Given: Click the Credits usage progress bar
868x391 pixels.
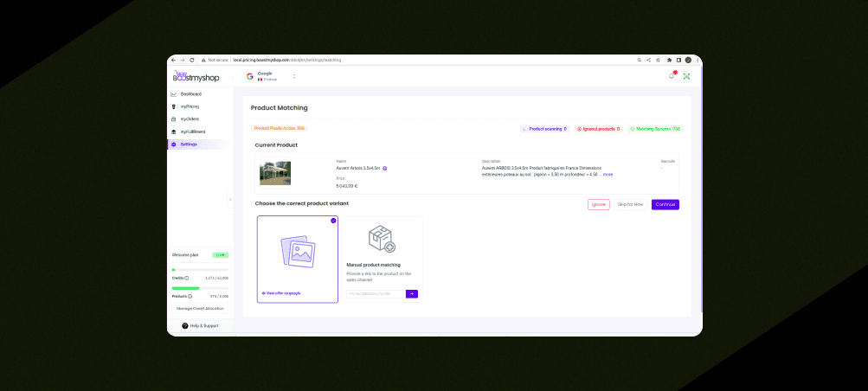Looking at the screenshot, I should pyautogui.click(x=200, y=270).
